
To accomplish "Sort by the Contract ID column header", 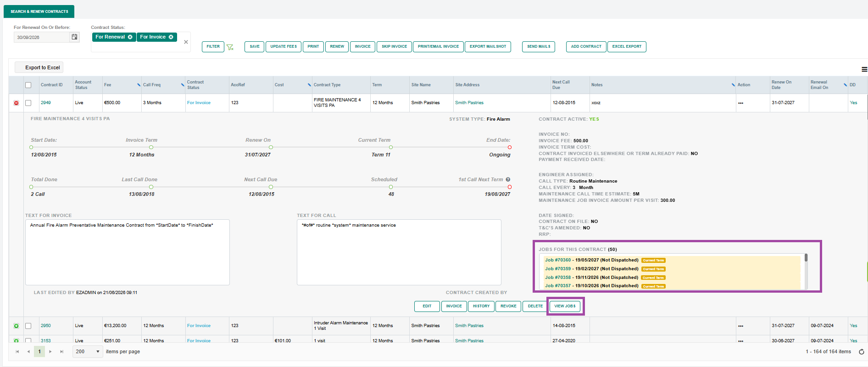I will (x=52, y=85).
